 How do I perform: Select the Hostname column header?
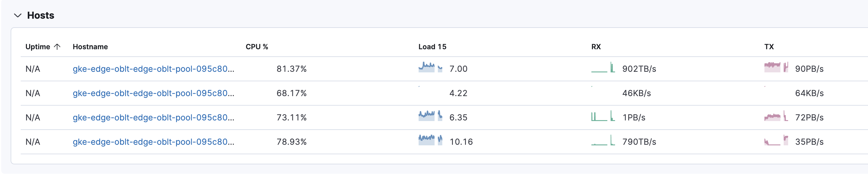click(90, 47)
